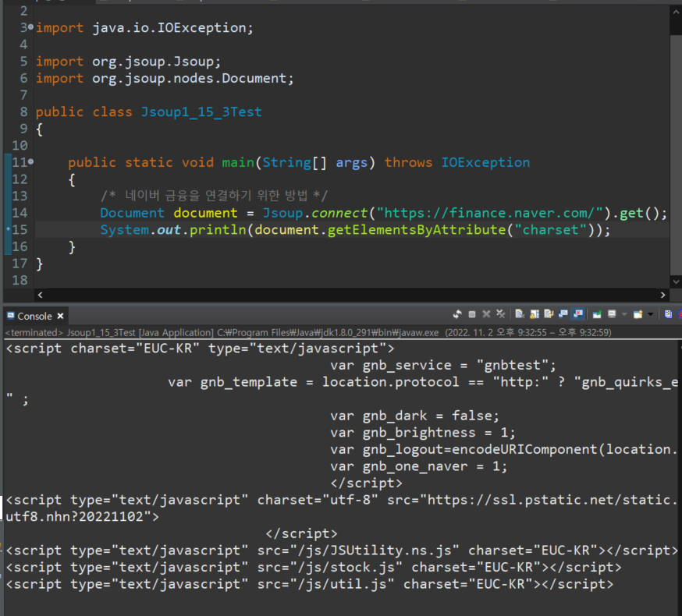Viewport: 682px width, 616px height.
Task: Click console line utf8.nhn?20221102
Action: pos(82,517)
